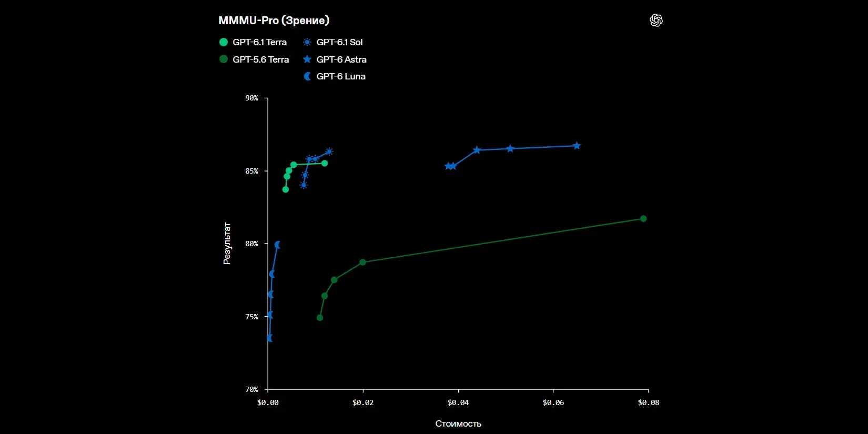Click the GPT-6 Astra legend label
This screenshot has width=868, height=434.
341,59
